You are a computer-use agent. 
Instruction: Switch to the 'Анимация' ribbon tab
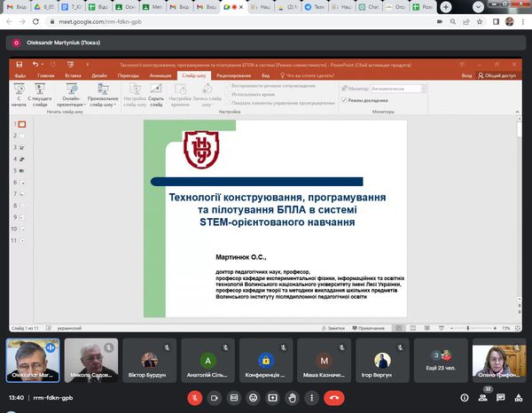(160, 77)
